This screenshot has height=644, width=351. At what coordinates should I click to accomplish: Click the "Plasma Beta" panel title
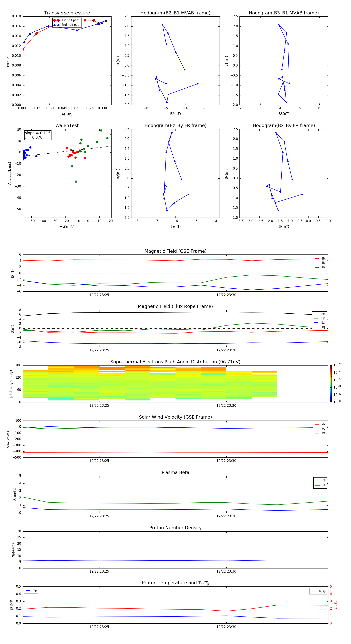pos(175,472)
